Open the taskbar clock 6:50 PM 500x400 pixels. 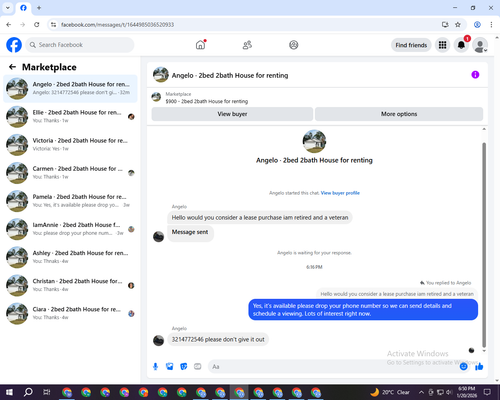(x=466, y=392)
